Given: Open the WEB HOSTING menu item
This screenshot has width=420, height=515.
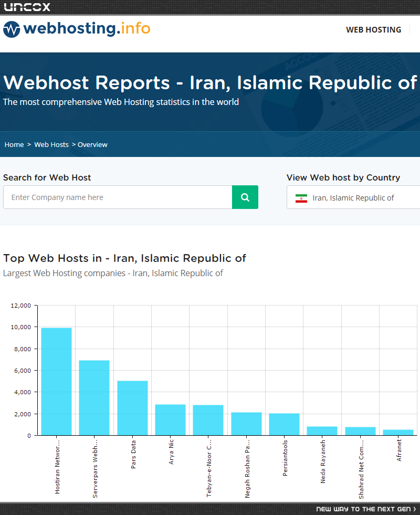Looking at the screenshot, I should click(373, 30).
